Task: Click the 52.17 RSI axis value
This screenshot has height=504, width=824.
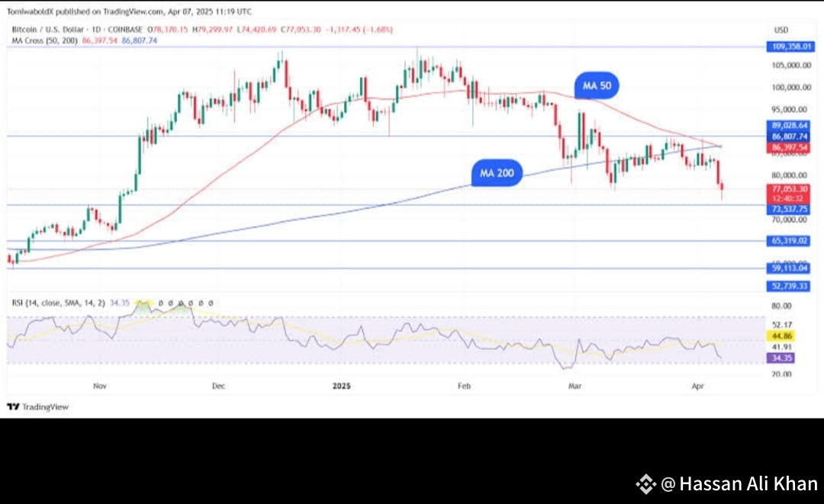Action: click(x=782, y=325)
